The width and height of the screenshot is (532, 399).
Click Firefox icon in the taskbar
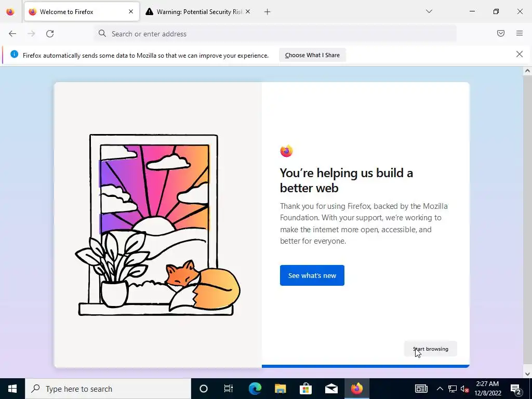point(356,389)
